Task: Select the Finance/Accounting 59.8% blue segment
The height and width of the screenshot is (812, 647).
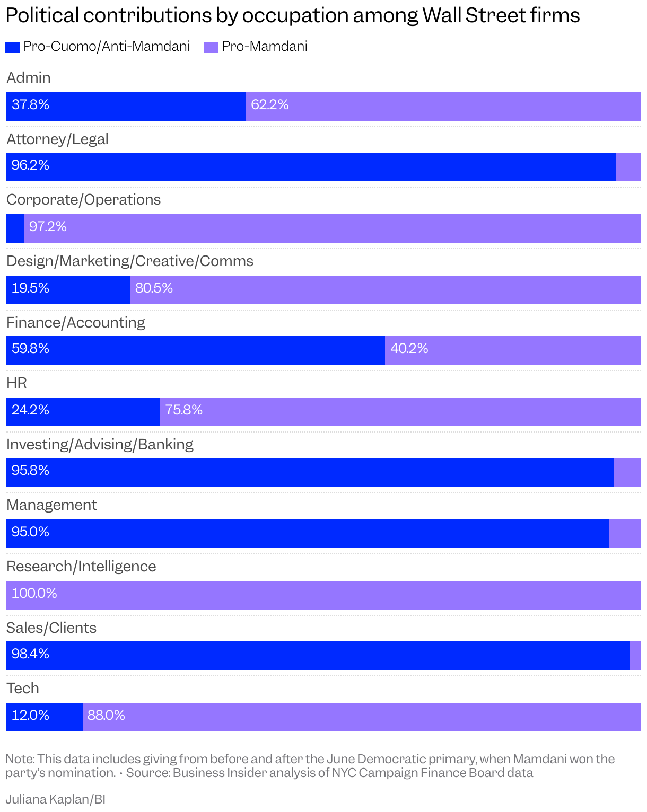Action: point(196,350)
